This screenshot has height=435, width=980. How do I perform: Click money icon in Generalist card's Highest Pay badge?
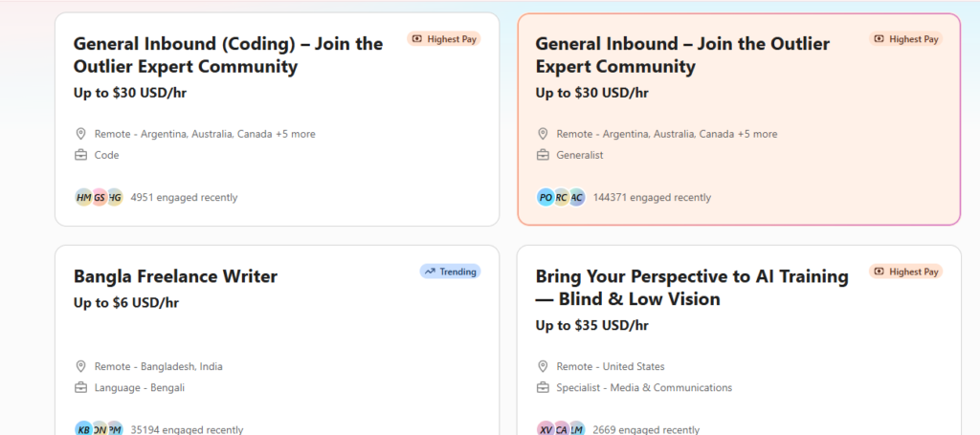click(x=879, y=39)
